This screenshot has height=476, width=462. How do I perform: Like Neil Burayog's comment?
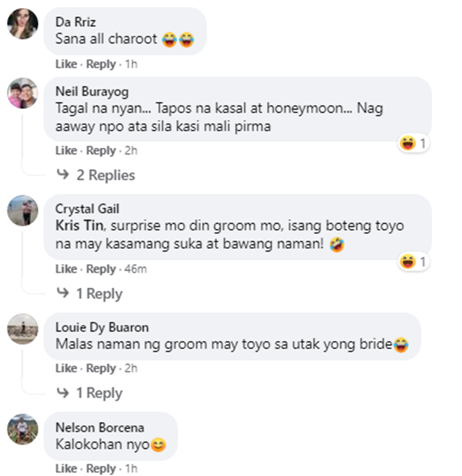66,150
